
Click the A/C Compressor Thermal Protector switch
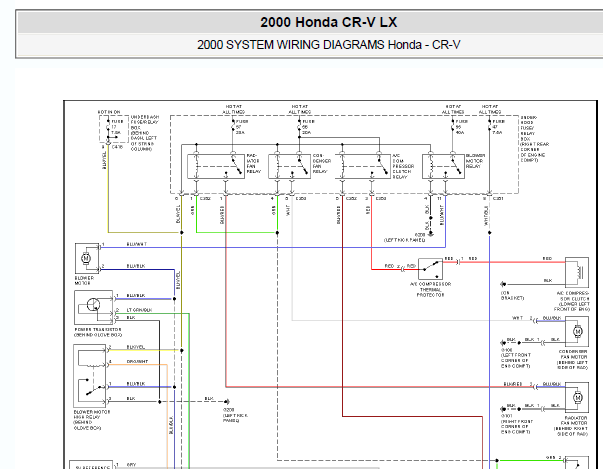[x=430, y=269]
